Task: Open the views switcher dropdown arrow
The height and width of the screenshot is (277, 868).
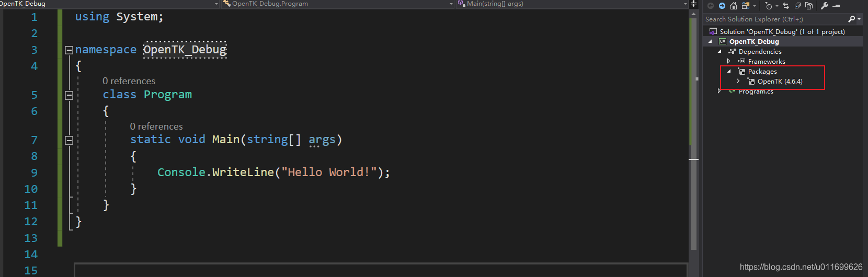Action: (x=755, y=6)
